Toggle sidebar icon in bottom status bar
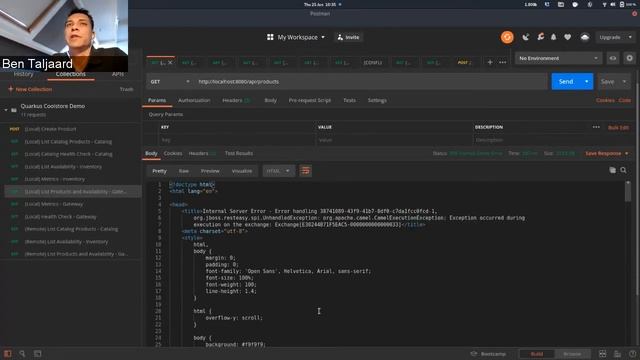Viewport: 640px width, 360px height. 8,353
